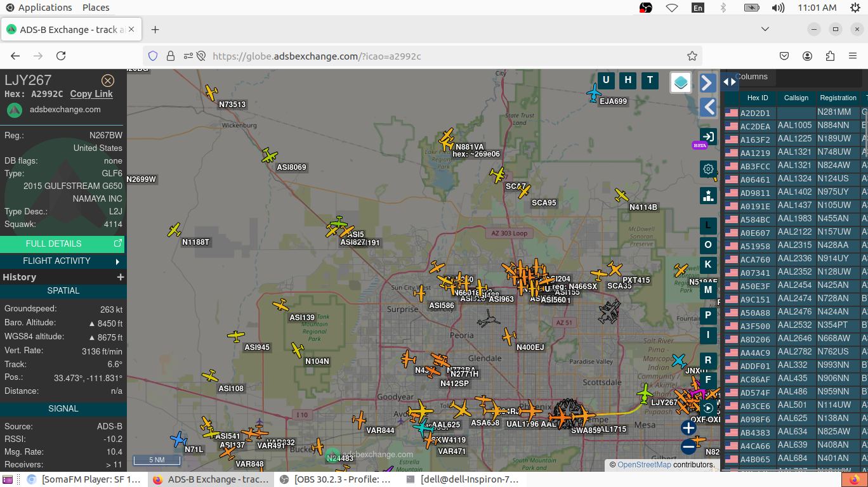The width and height of the screenshot is (868, 487).
Task: Open the dell@dell-Inspiron terminal taskbar window
Action: 463,479
